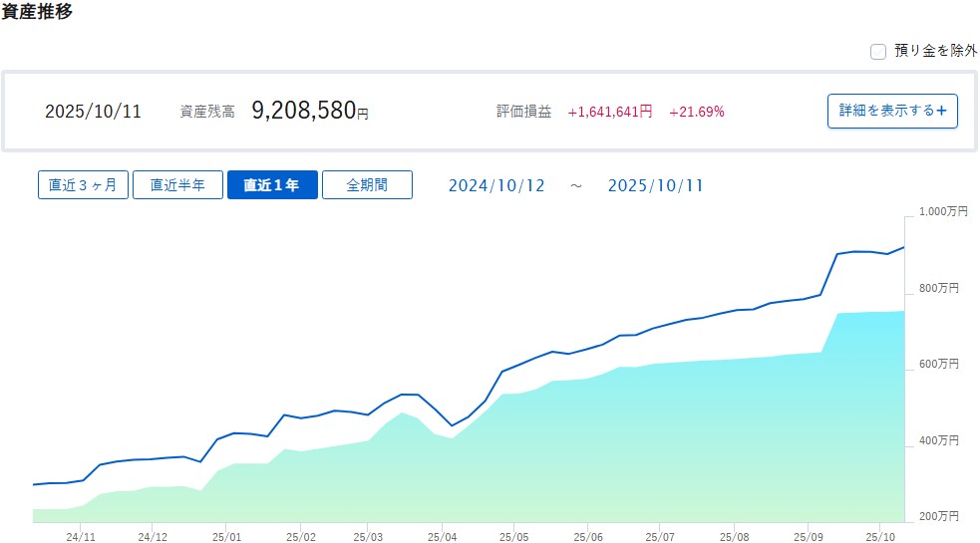This screenshot has height=543, width=980.
Task: Click the 24/11 x-axis label
Action: [81, 534]
